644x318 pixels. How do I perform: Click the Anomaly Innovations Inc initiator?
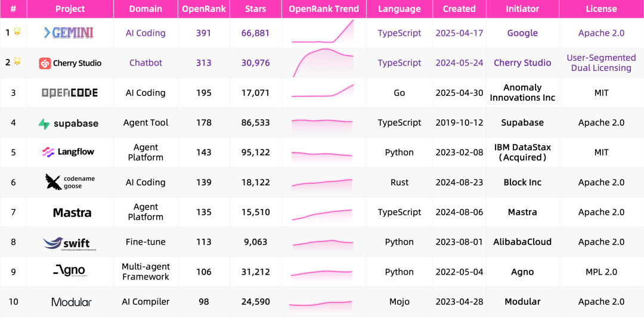[522, 93]
